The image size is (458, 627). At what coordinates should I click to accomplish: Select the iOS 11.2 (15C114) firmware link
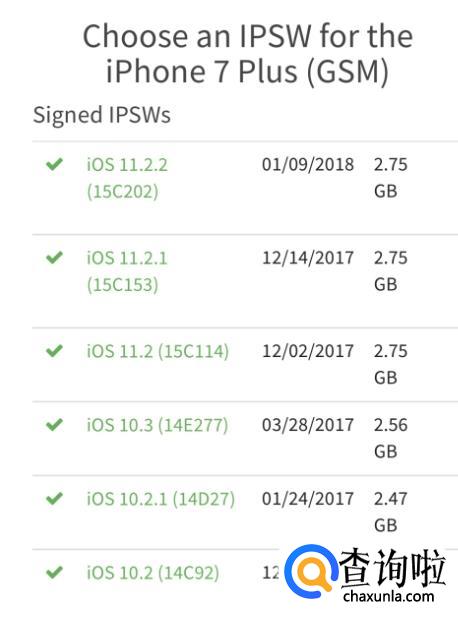click(158, 351)
